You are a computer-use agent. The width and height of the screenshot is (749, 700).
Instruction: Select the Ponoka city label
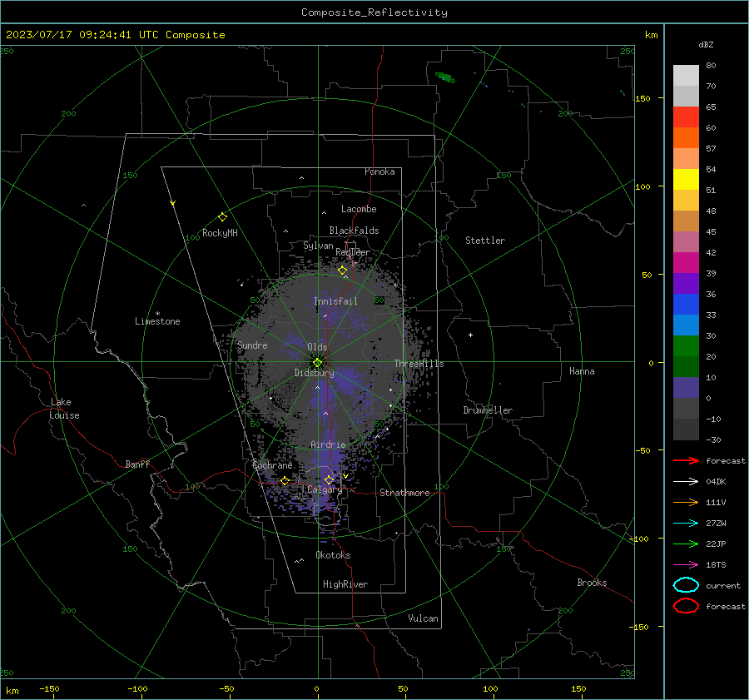(379, 171)
